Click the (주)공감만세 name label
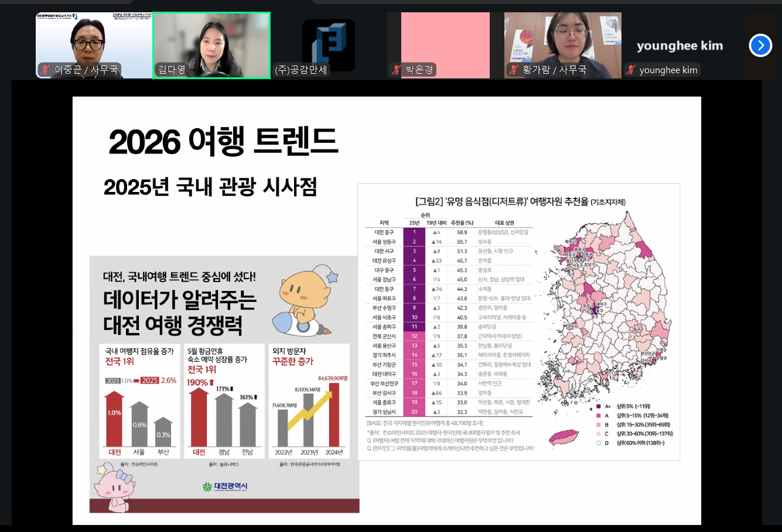 click(x=301, y=70)
